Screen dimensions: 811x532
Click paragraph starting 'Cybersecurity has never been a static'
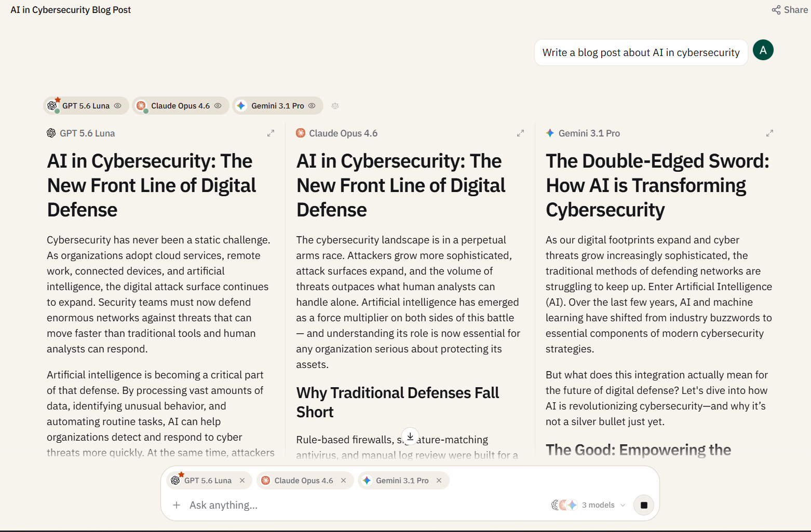point(158,294)
